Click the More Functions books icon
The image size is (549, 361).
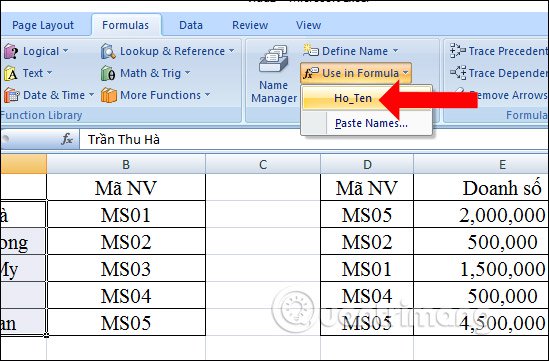pos(109,95)
